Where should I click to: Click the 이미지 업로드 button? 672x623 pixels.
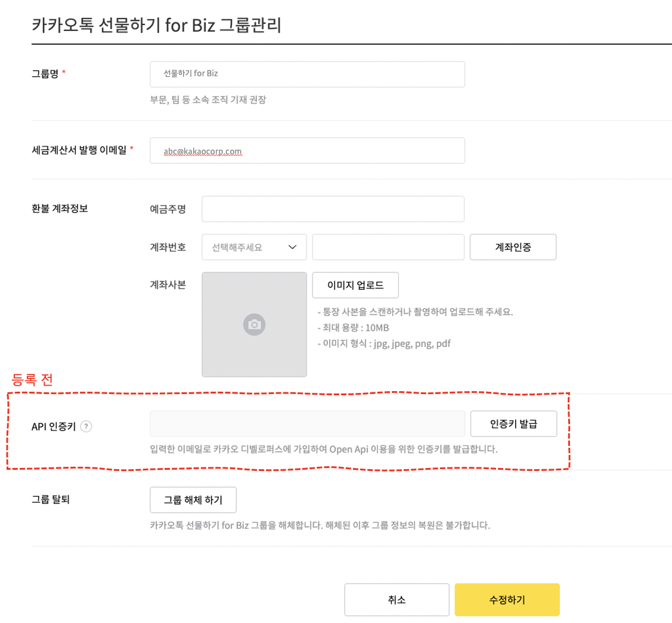(355, 285)
